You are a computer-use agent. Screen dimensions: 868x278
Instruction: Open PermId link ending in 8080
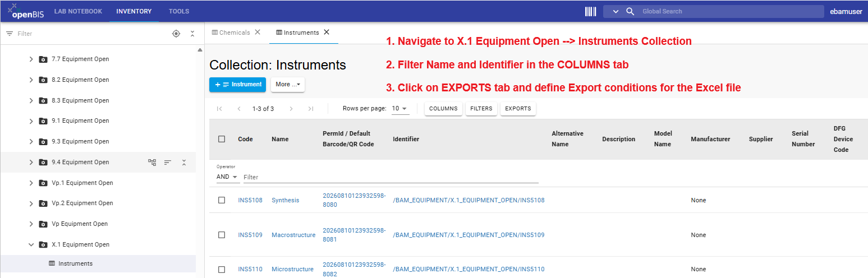(x=354, y=200)
